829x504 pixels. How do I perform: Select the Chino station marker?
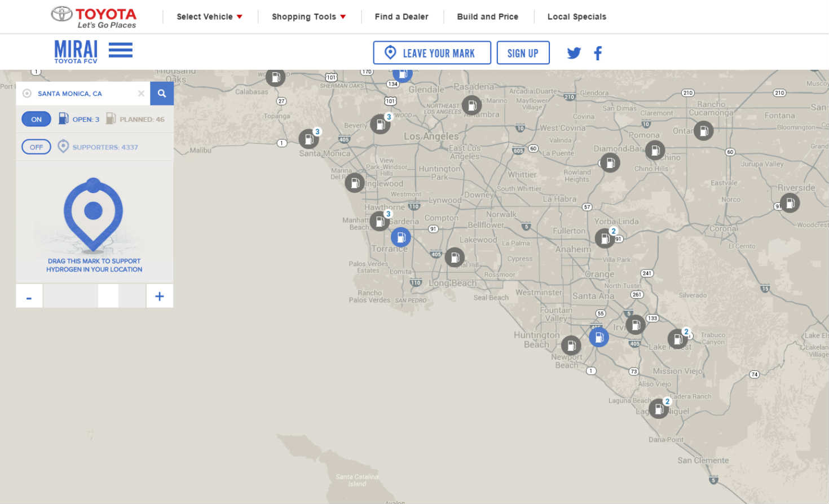click(655, 151)
